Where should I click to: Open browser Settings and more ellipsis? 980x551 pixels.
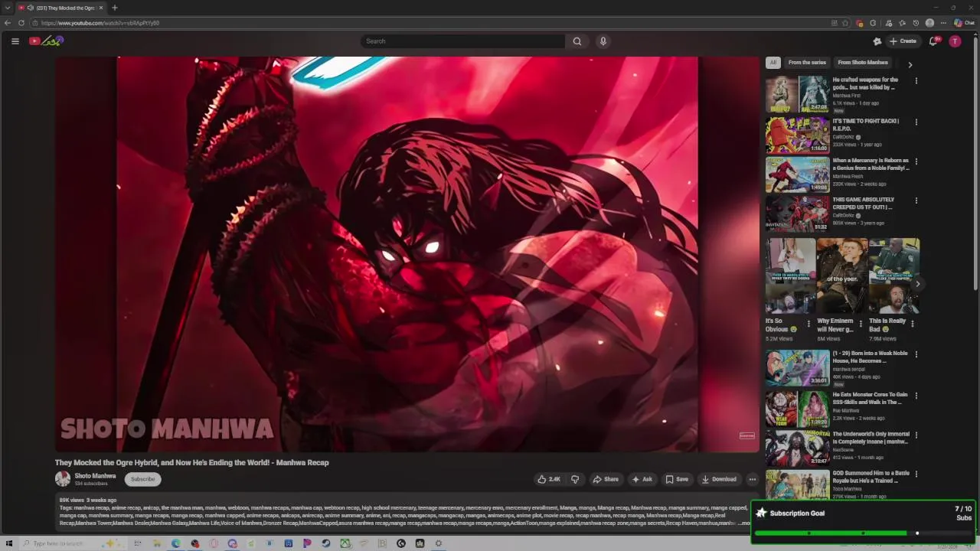click(943, 23)
